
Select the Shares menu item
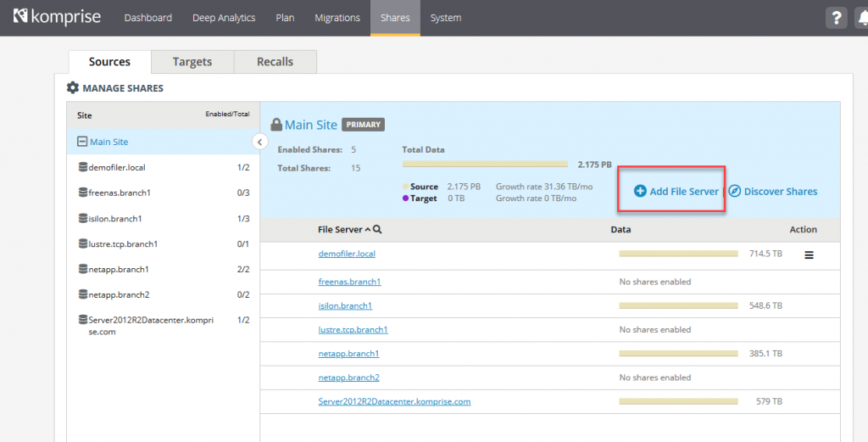point(395,18)
